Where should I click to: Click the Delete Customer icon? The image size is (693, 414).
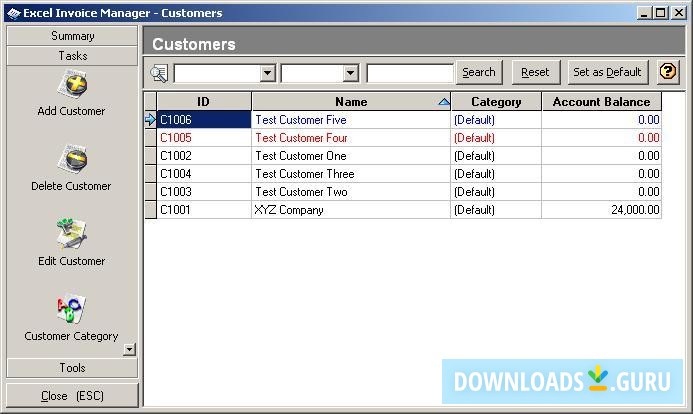(x=72, y=159)
